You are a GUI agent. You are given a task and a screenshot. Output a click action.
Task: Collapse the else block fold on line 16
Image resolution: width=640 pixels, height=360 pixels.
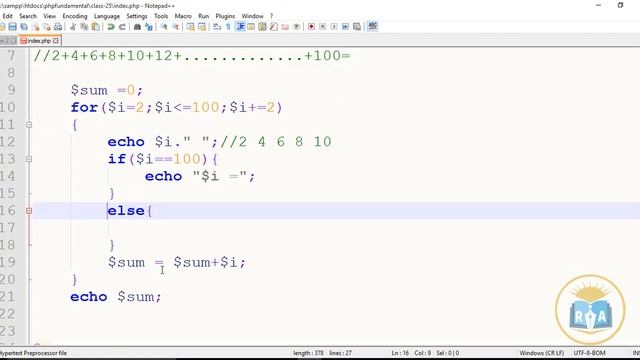tap(29, 211)
